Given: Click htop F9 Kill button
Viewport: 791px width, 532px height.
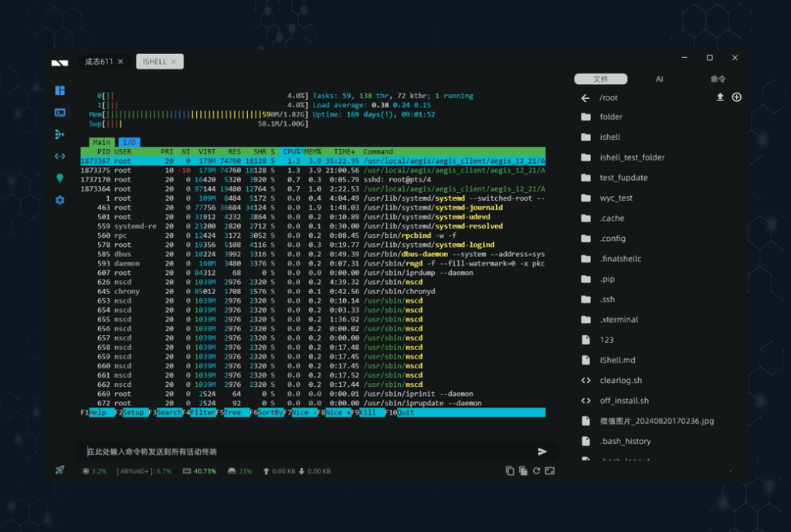Looking at the screenshot, I should click(x=368, y=412).
